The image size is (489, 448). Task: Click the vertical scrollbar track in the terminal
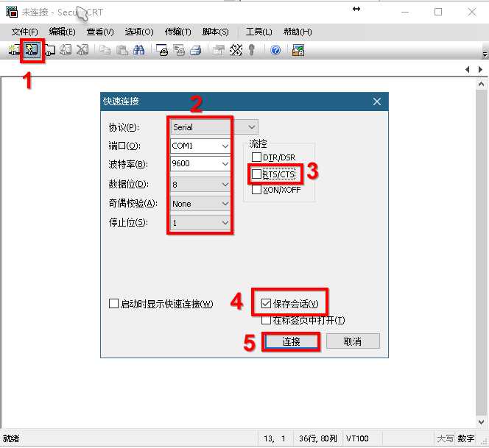click(481, 253)
